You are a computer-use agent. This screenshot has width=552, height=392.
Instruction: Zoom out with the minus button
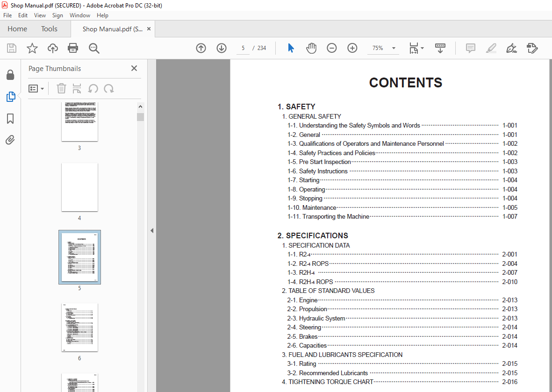click(332, 48)
